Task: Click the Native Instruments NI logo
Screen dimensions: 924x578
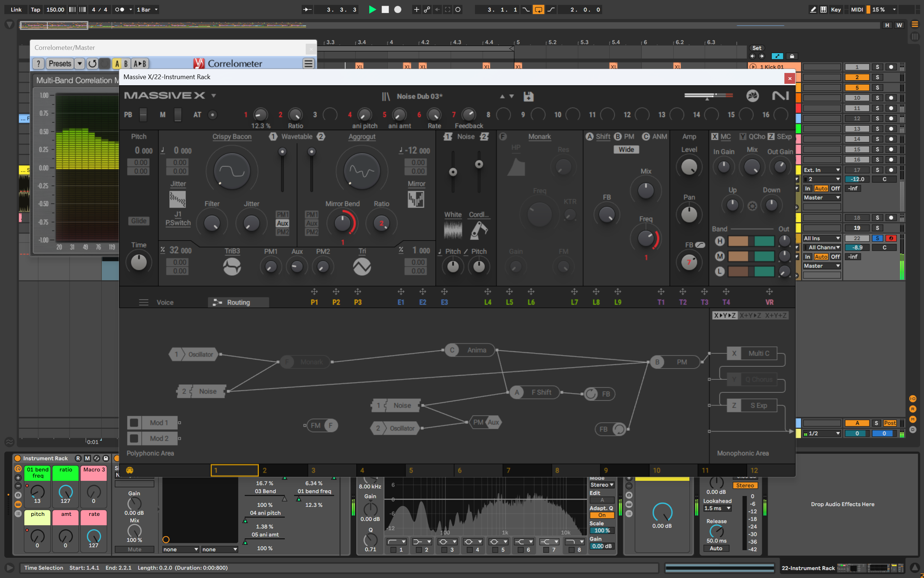Action: [x=780, y=96]
